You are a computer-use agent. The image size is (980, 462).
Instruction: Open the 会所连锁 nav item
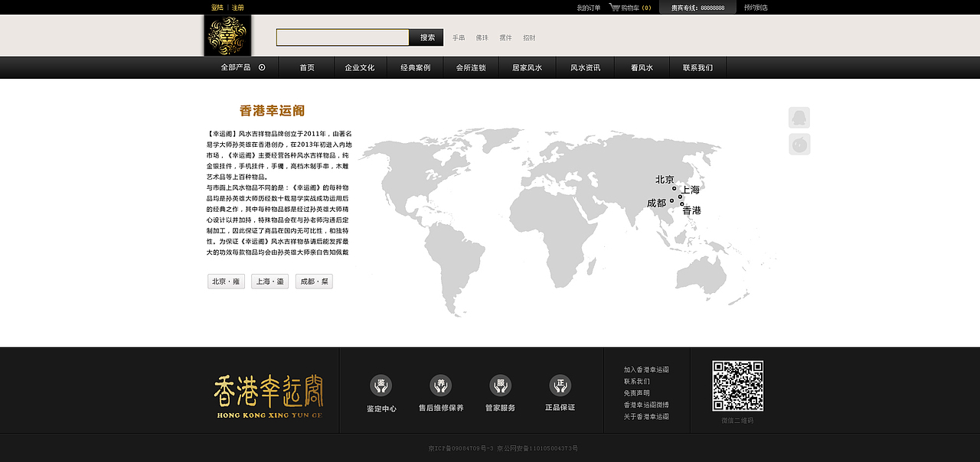[471, 67]
